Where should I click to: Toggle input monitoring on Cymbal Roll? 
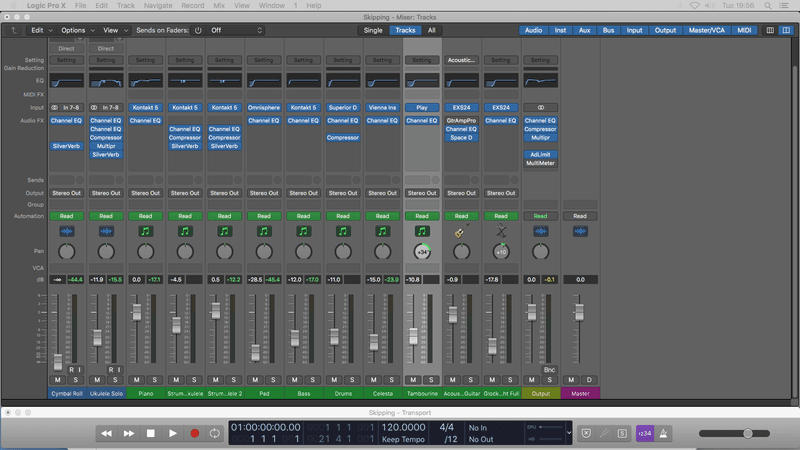(79, 369)
